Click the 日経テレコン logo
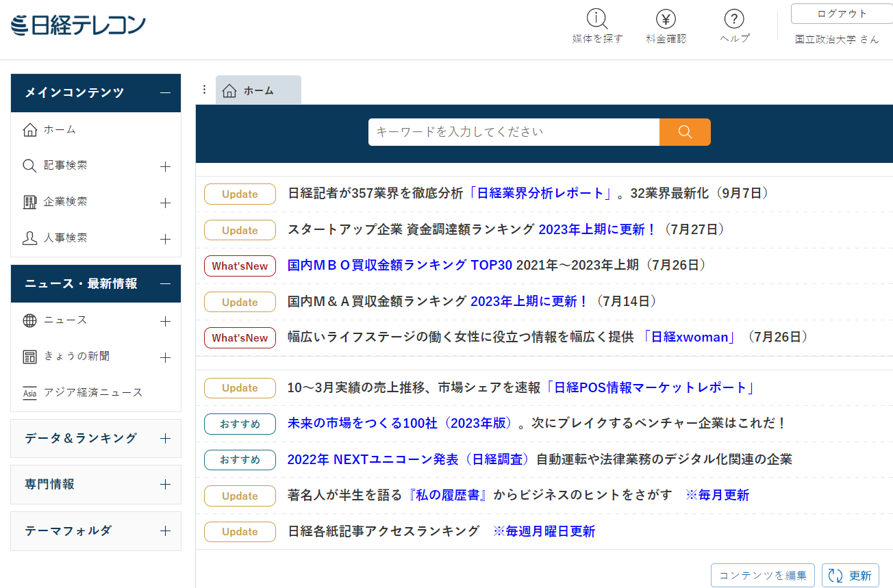 pyautogui.click(x=79, y=26)
